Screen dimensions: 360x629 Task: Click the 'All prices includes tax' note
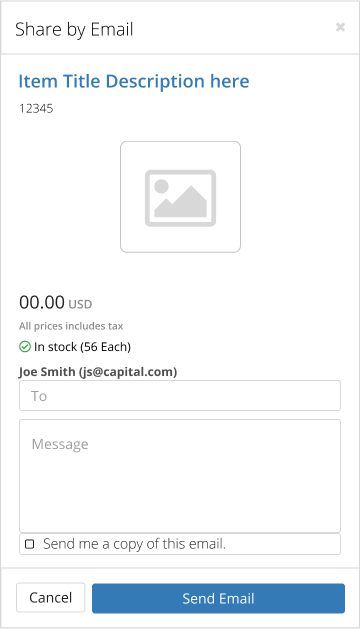click(71, 326)
